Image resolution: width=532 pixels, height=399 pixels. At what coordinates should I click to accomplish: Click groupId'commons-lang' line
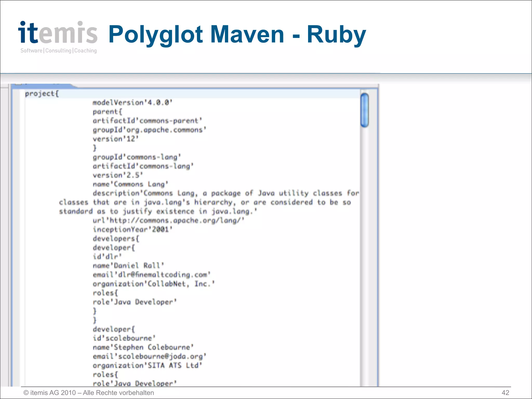(137, 157)
